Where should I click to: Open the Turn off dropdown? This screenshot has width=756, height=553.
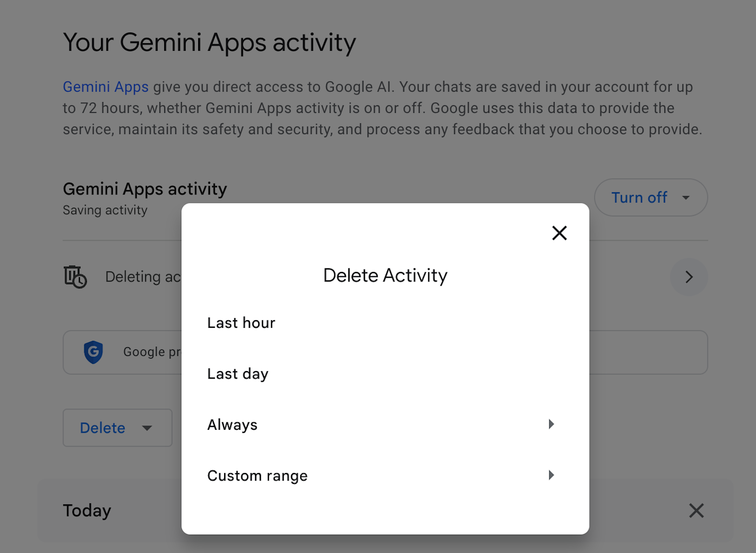(651, 198)
